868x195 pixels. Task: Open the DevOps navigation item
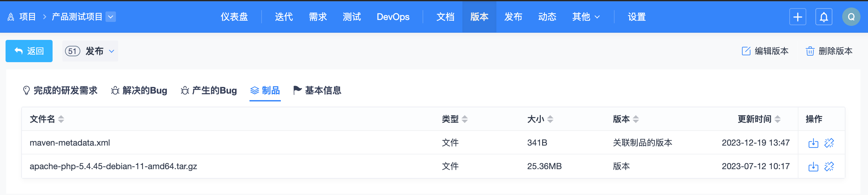point(393,17)
